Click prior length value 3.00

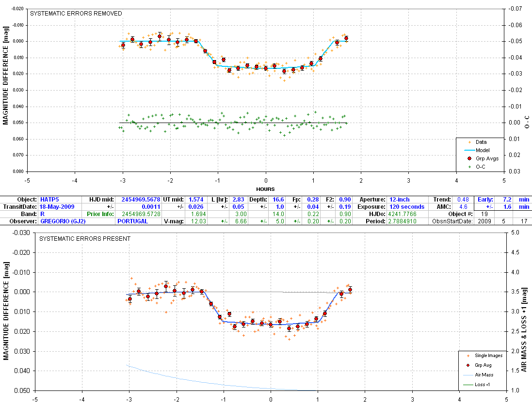[241, 214]
